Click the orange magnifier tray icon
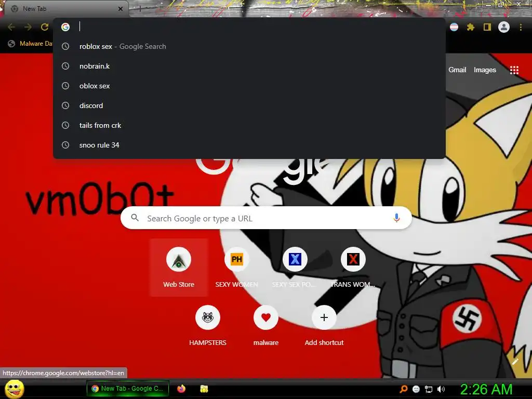 point(403,389)
